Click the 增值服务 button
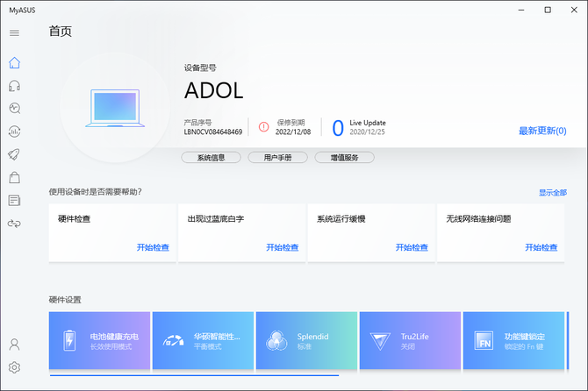The height and width of the screenshot is (391, 588). click(x=344, y=158)
